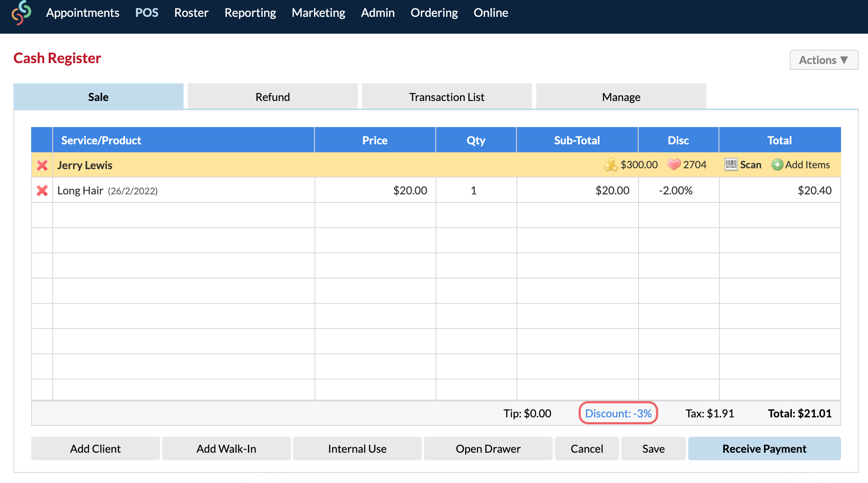Click the gold coins account balance icon
Image resolution: width=868 pixels, height=483 pixels.
coord(610,165)
